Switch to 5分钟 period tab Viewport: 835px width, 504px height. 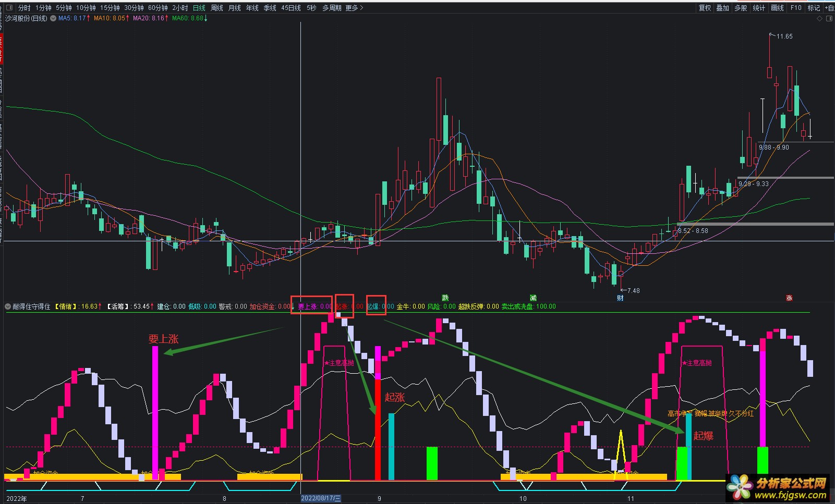click(64, 8)
